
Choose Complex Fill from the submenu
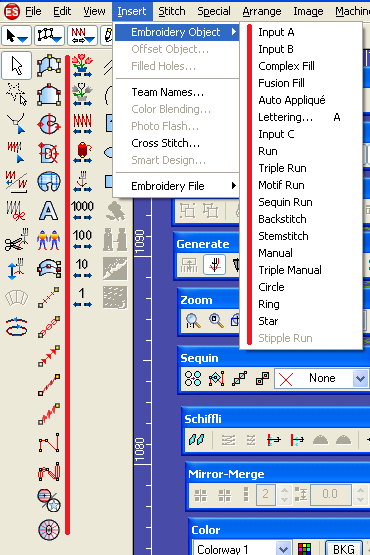tap(286, 66)
